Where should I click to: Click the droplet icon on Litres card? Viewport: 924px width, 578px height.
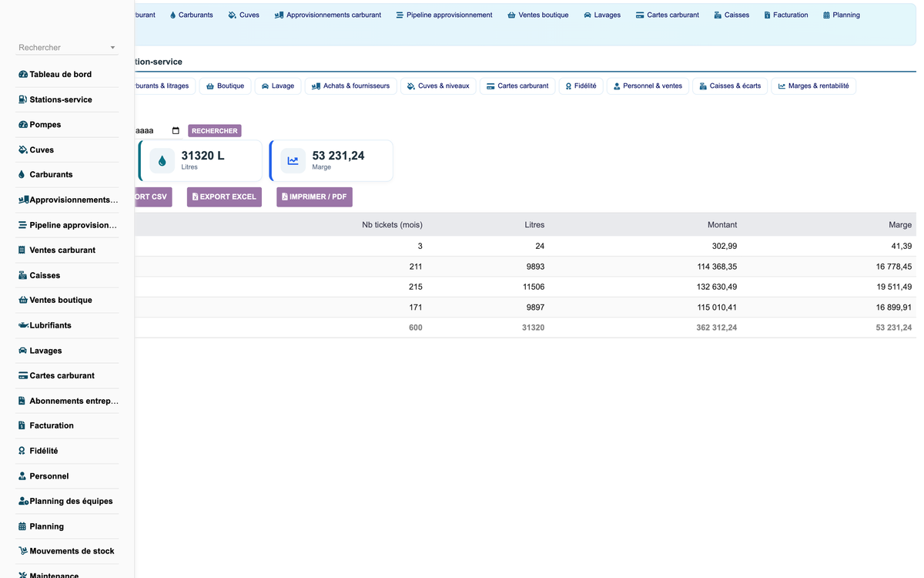pyautogui.click(x=162, y=161)
